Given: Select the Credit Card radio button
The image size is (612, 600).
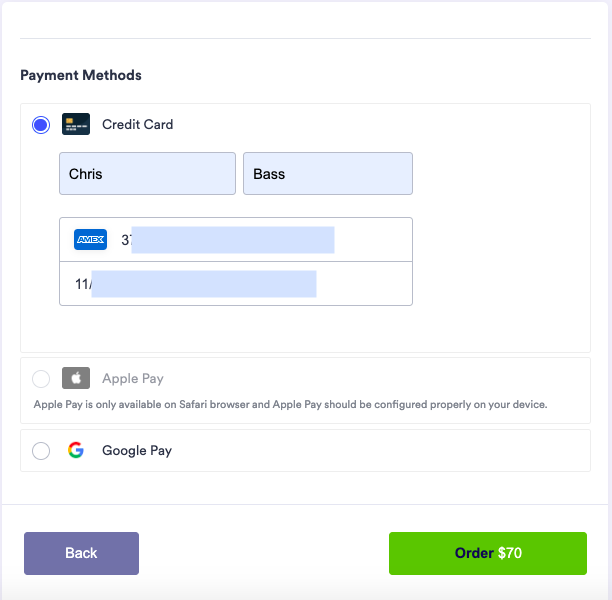Looking at the screenshot, I should pyautogui.click(x=41, y=125).
